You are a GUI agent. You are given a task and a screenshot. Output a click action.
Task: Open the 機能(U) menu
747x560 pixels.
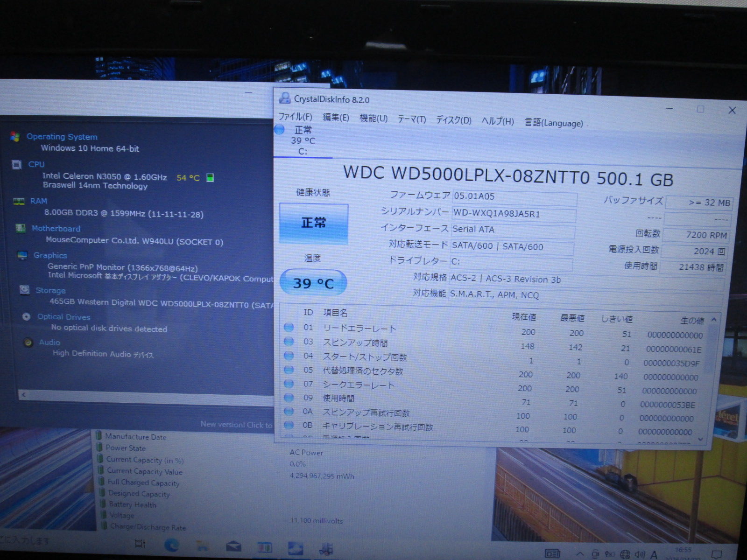[373, 118]
